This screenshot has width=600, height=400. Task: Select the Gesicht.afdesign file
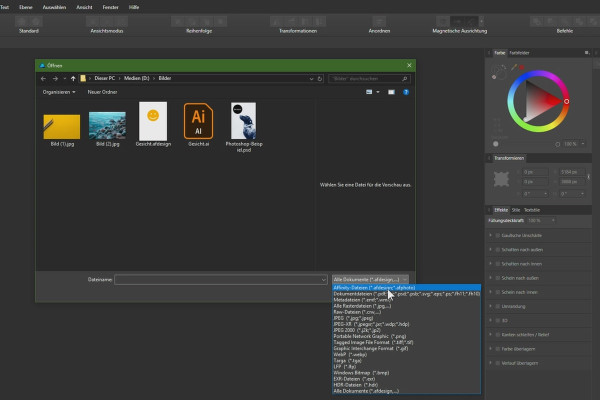click(153, 125)
